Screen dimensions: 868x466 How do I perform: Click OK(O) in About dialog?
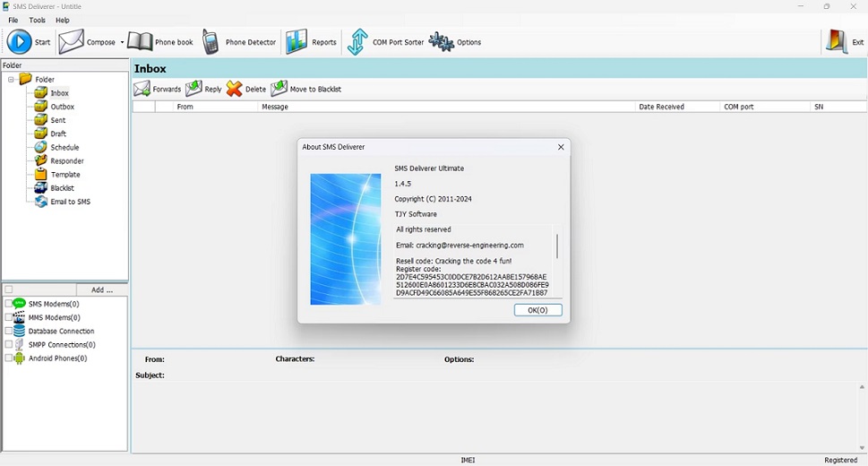click(537, 310)
